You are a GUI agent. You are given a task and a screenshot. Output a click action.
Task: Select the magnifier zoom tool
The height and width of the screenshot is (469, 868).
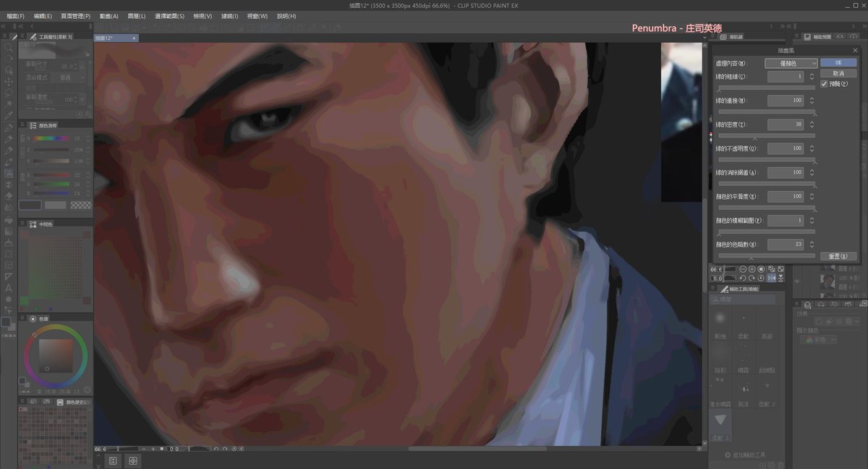(x=9, y=47)
